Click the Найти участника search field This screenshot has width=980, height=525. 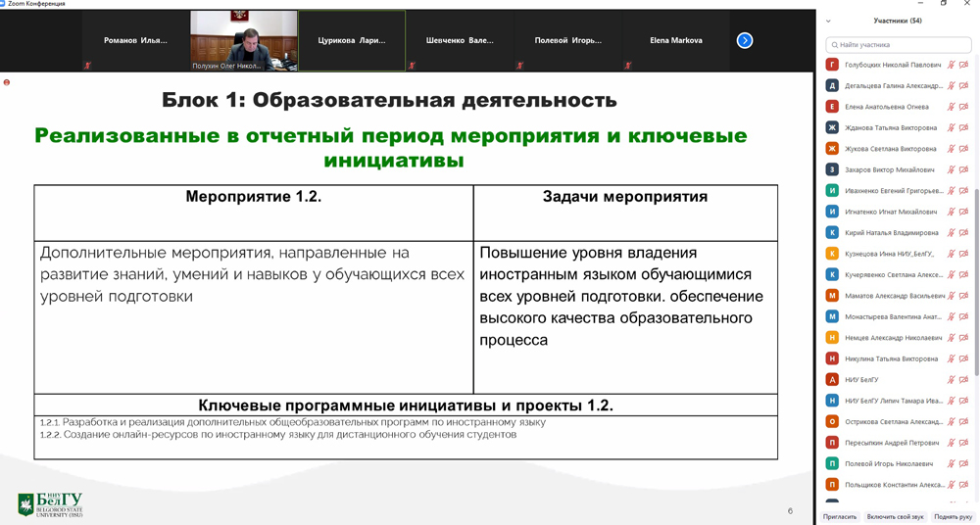click(899, 45)
